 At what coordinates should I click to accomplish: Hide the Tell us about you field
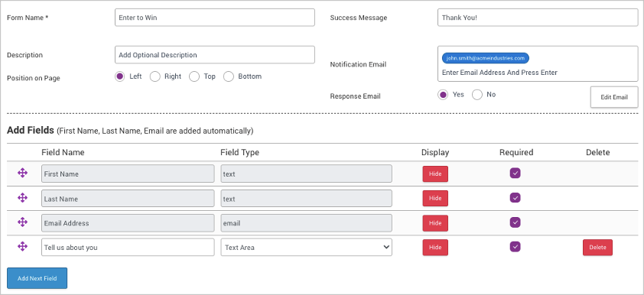click(x=435, y=248)
